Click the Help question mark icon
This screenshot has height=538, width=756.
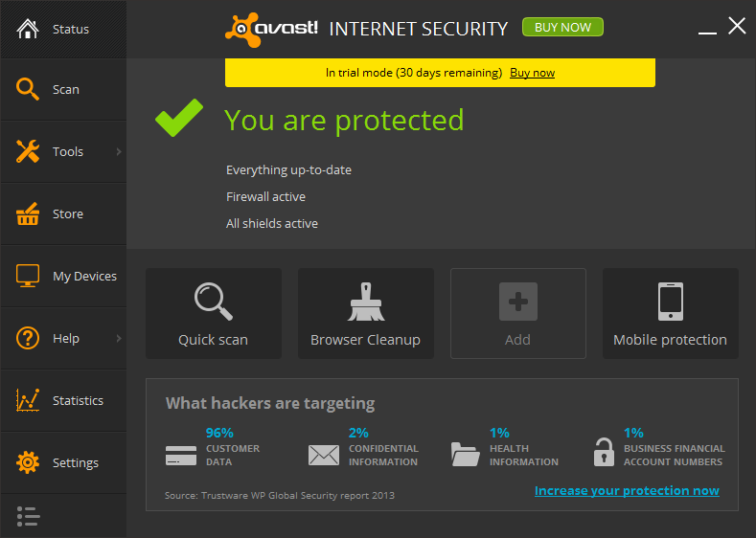coord(28,338)
